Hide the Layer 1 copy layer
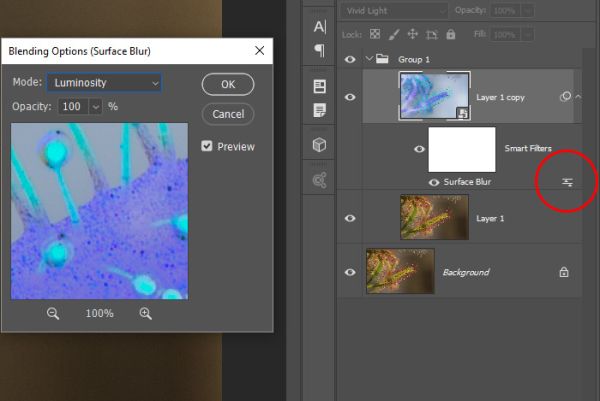Screen dimensions: 600x401 click(x=350, y=97)
